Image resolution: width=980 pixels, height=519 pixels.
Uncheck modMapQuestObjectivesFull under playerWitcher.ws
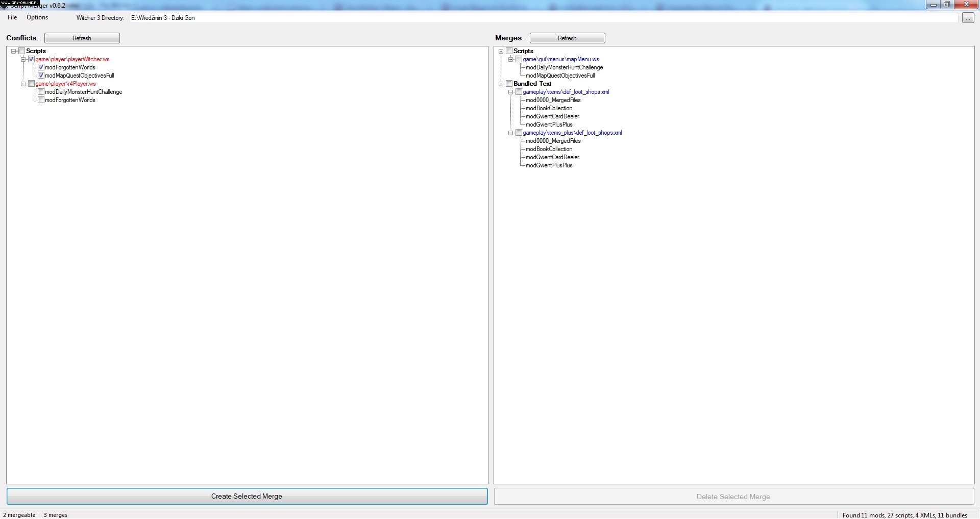click(41, 76)
